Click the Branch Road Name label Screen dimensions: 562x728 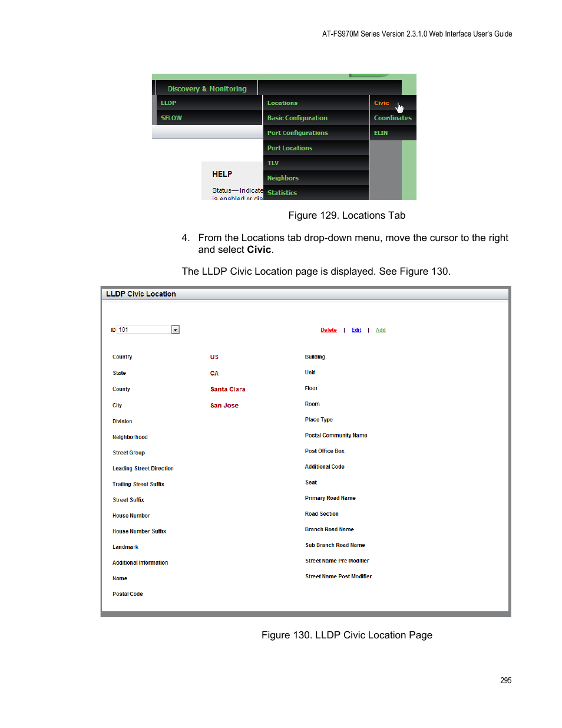(x=329, y=529)
